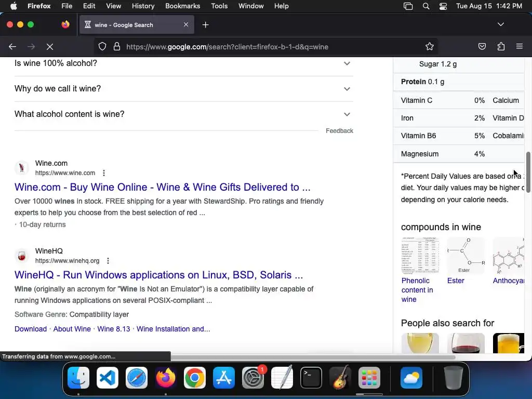Open Firefox View pinned icon
Screen dimensions: 532x399
coord(65,24)
